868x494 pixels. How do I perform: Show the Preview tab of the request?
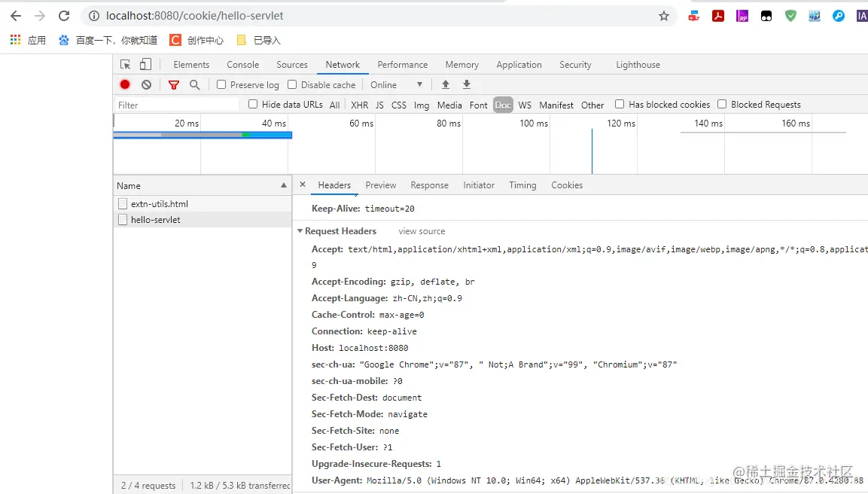pos(381,185)
